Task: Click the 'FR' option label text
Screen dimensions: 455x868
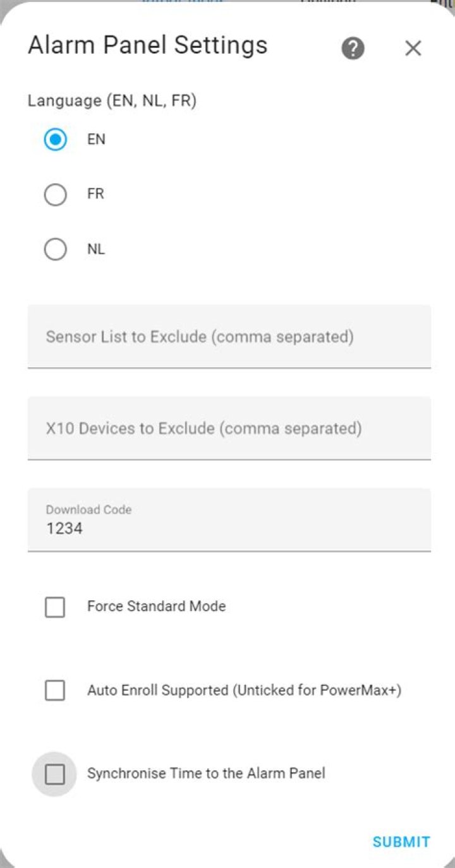Action: coord(95,194)
